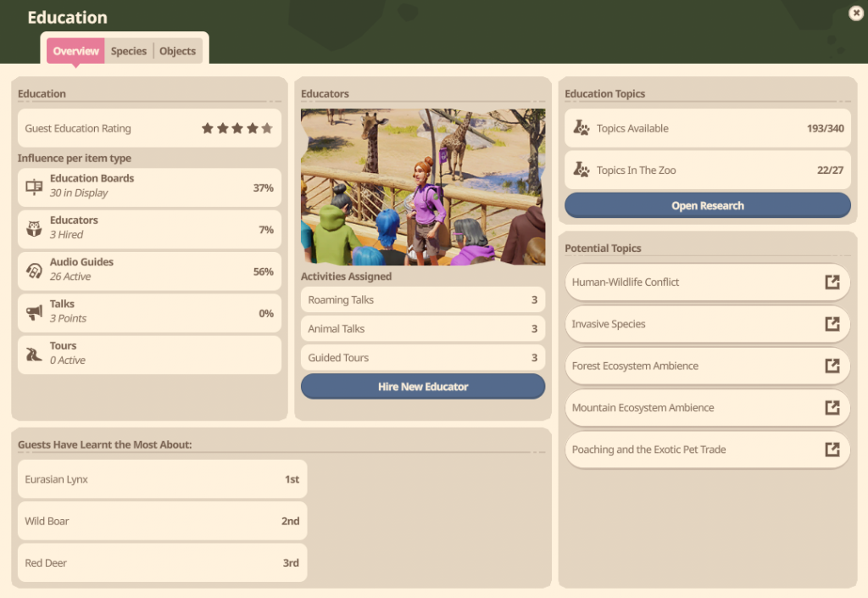
Task: Click the Educators 3 Hired row
Action: (149, 229)
